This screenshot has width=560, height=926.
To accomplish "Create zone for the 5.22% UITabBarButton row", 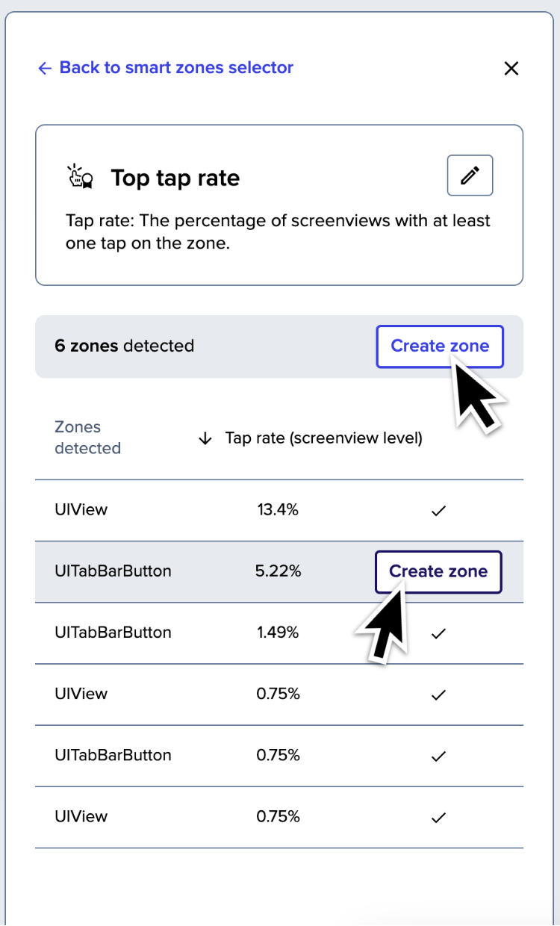I will coord(438,572).
